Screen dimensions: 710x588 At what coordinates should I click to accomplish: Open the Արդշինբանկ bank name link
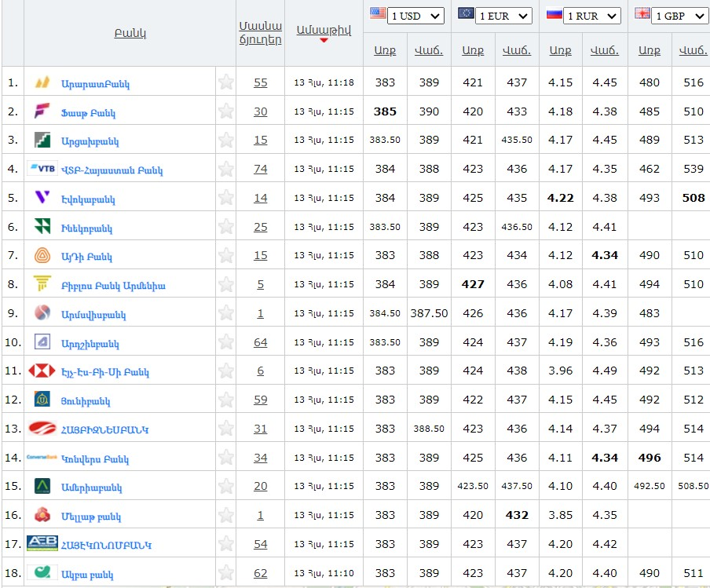[x=90, y=343]
